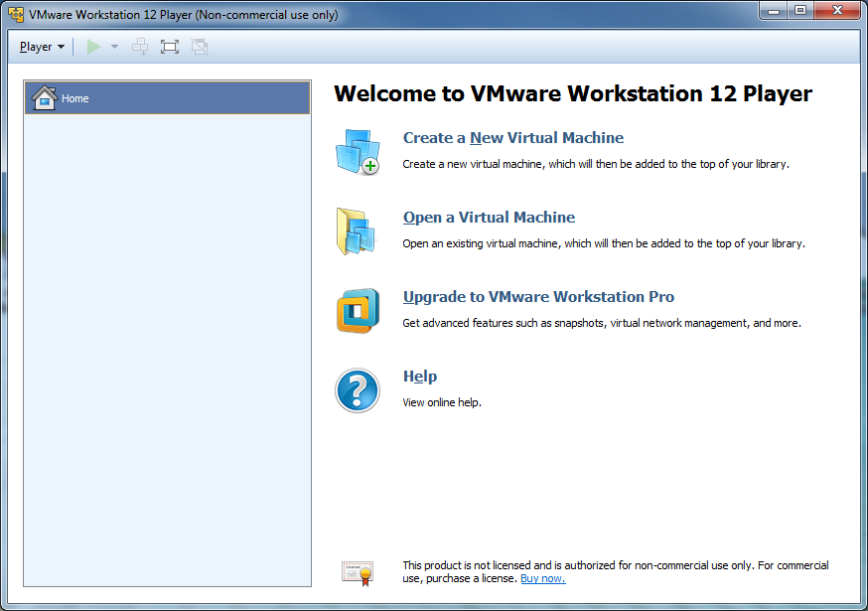Open the Create a New Virtual Machine link
Image resolution: width=868 pixels, height=611 pixels.
tap(512, 138)
